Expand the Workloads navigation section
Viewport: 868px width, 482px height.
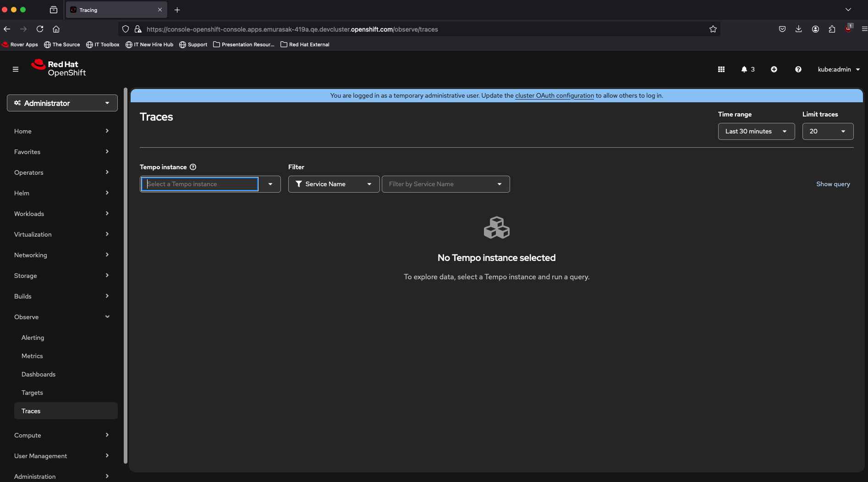[62, 214]
